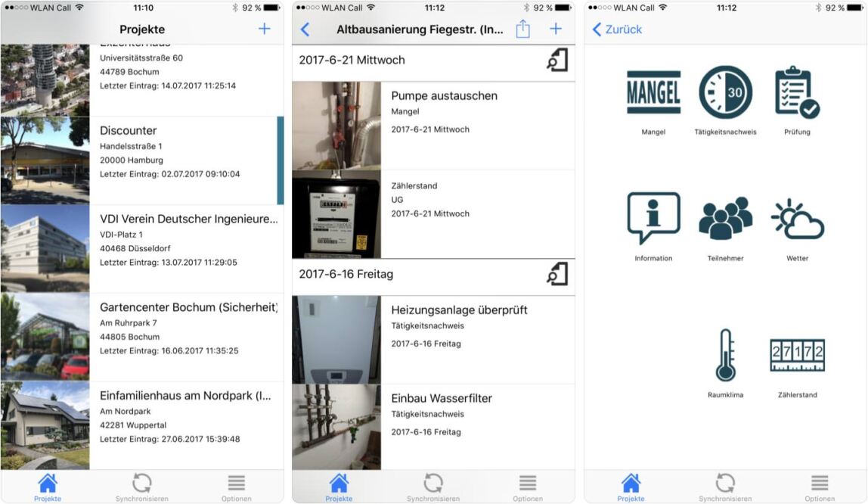Select Projekte home tab on the Zurück screen
Screen dimensions: 868x504
[x=631, y=487]
